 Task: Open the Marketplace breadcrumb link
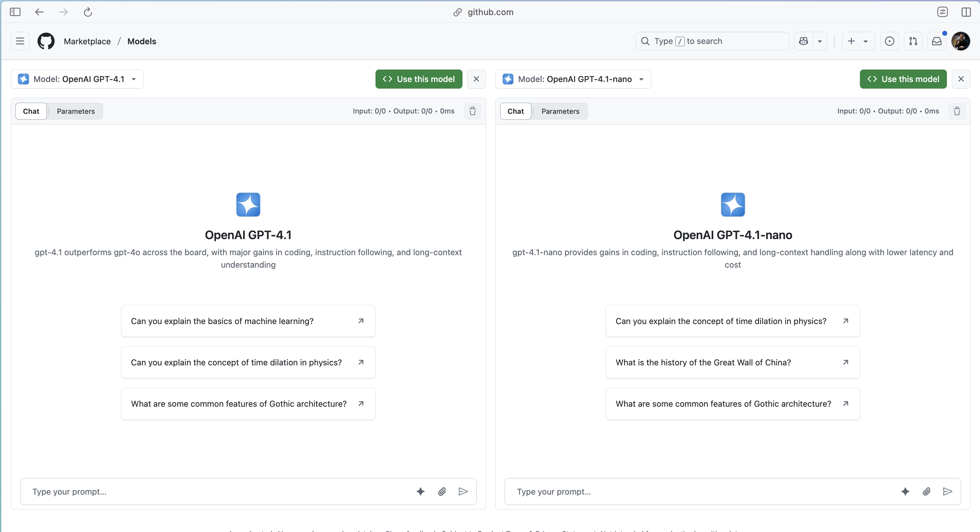(x=87, y=41)
